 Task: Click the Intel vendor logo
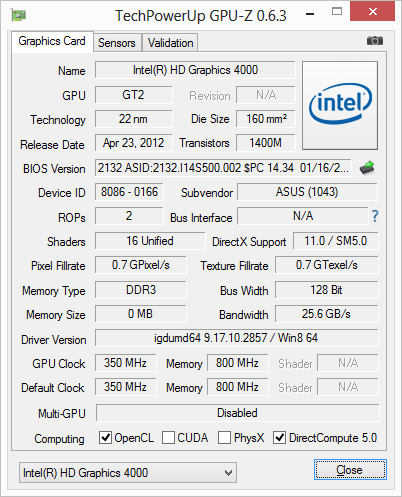coord(340,105)
